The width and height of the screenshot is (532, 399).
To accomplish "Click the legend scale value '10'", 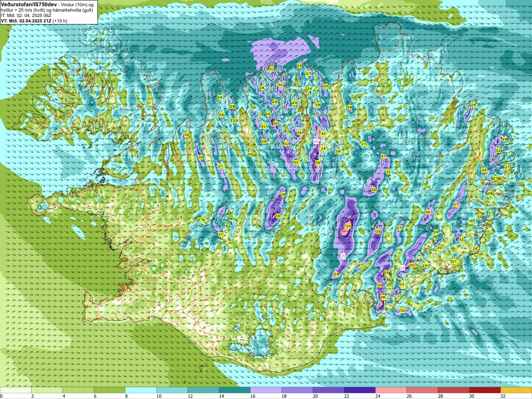I will point(159,396).
